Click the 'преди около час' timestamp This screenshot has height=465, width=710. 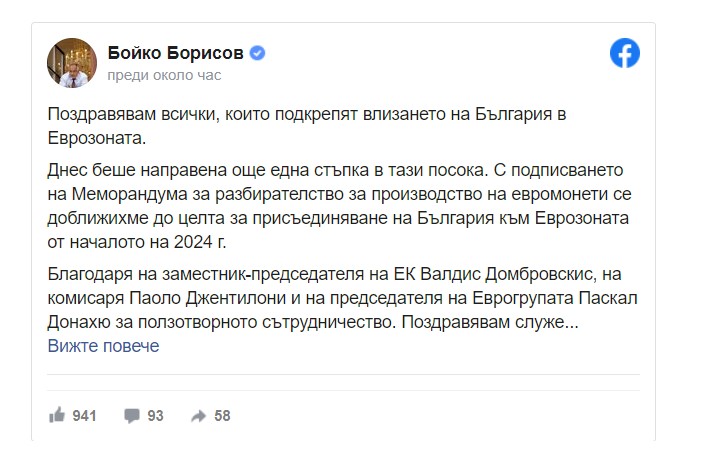[164, 75]
